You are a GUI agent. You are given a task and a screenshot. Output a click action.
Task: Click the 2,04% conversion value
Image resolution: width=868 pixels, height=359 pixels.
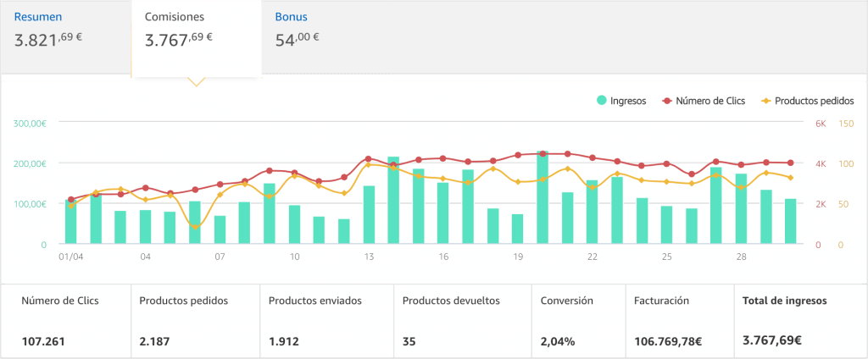click(558, 341)
